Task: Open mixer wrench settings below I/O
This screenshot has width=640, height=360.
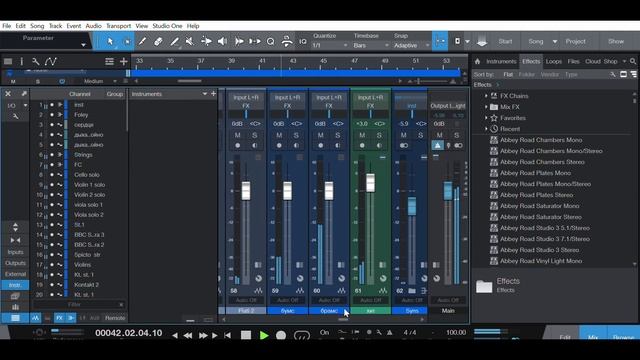Action: tap(16, 116)
